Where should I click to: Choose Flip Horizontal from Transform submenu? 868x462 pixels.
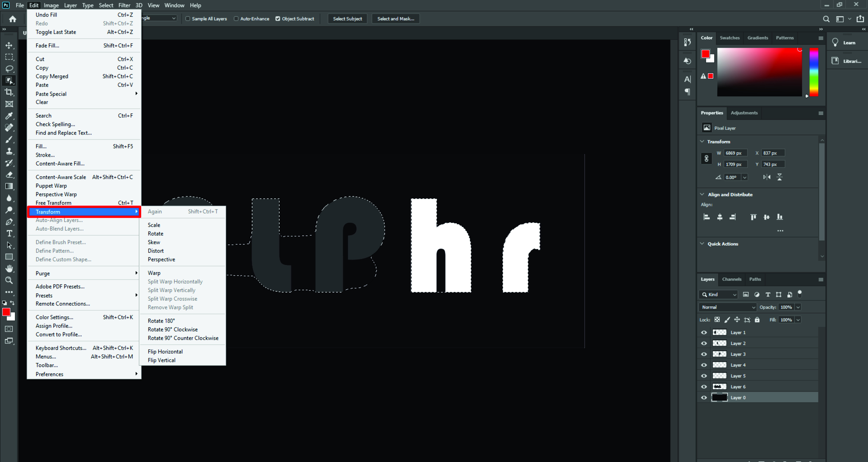coord(165,352)
